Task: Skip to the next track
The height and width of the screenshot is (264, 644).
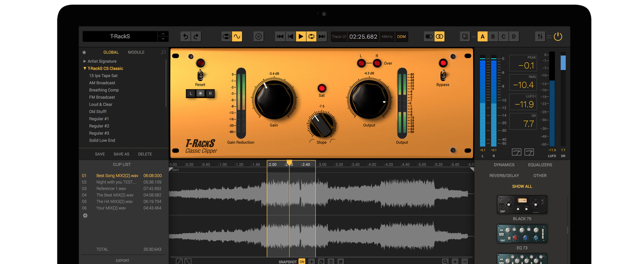Action: click(322, 37)
